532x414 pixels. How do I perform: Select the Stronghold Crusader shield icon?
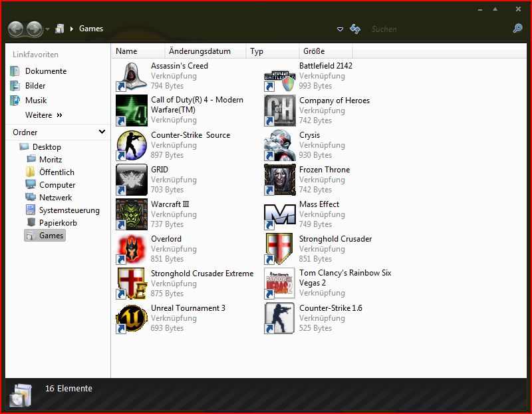pos(280,249)
